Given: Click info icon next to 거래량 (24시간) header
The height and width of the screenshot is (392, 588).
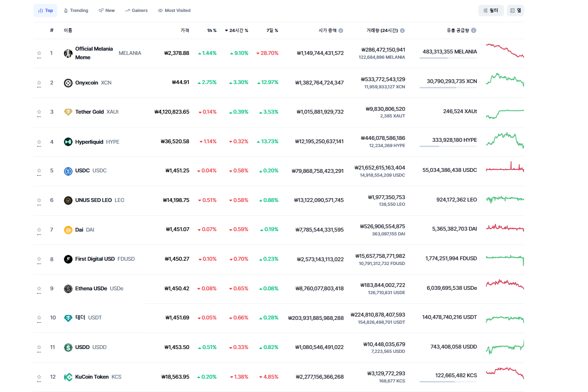Looking at the screenshot, I should (402, 31).
